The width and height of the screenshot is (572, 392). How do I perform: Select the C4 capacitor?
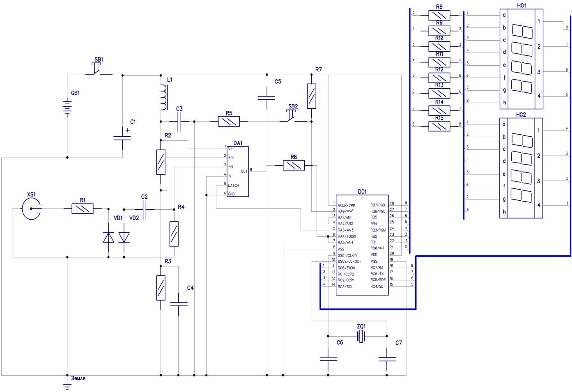[179, 304]
